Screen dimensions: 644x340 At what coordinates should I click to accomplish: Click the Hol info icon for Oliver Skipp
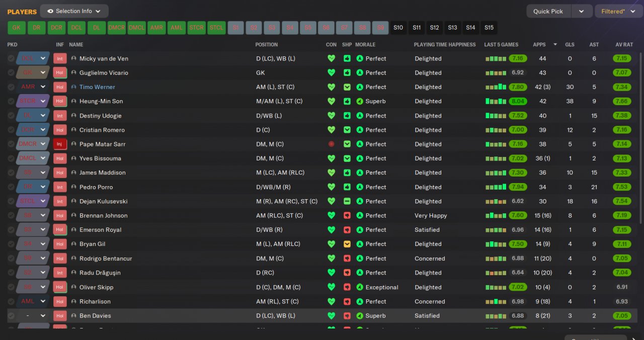coord(60,287)
